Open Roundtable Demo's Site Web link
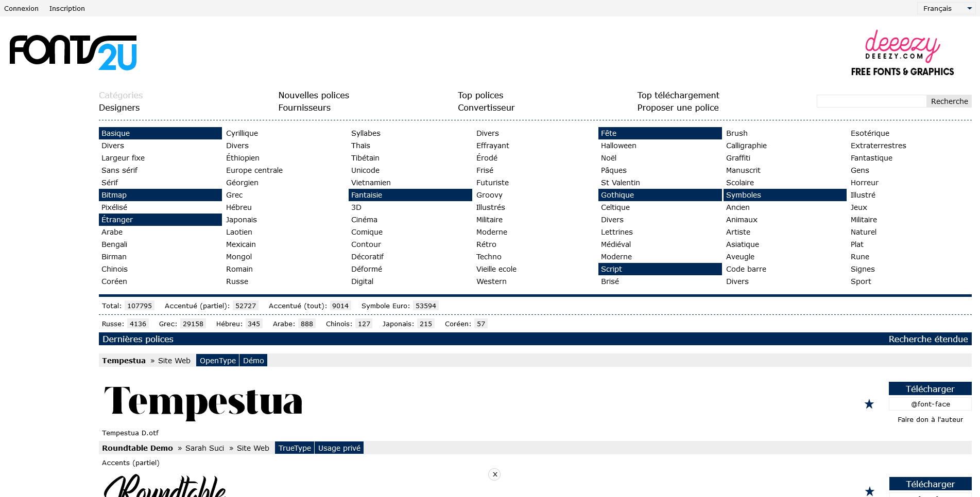Viewport: 980px width, 497px height. (253, 448)
